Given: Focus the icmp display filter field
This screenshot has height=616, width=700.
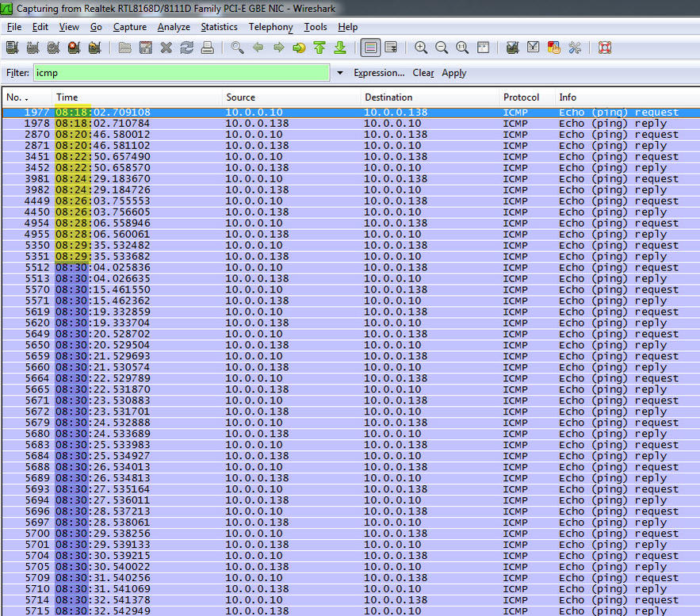Looking at the screenshot, I should [x=182, y=73].
